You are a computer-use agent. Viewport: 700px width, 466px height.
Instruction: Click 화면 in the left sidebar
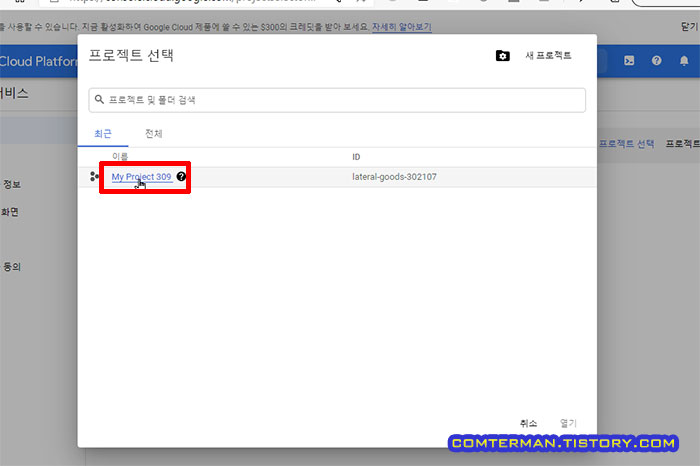coord(9,212)
